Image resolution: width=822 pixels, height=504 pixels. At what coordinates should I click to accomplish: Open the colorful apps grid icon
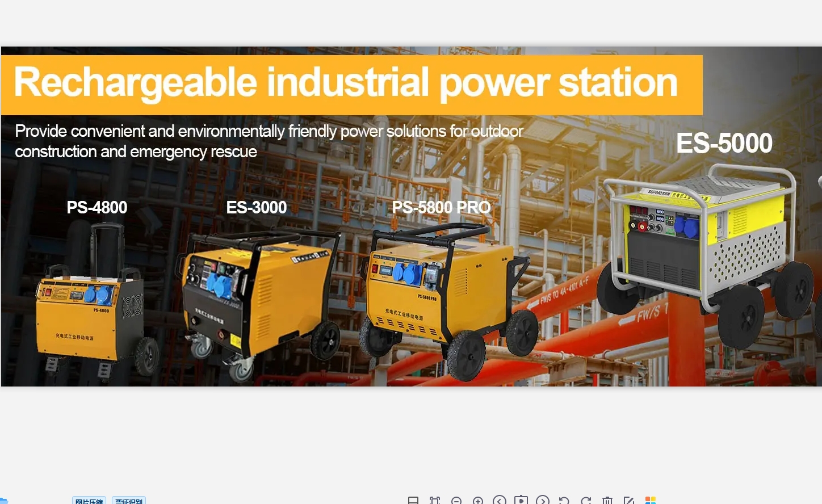651,501
